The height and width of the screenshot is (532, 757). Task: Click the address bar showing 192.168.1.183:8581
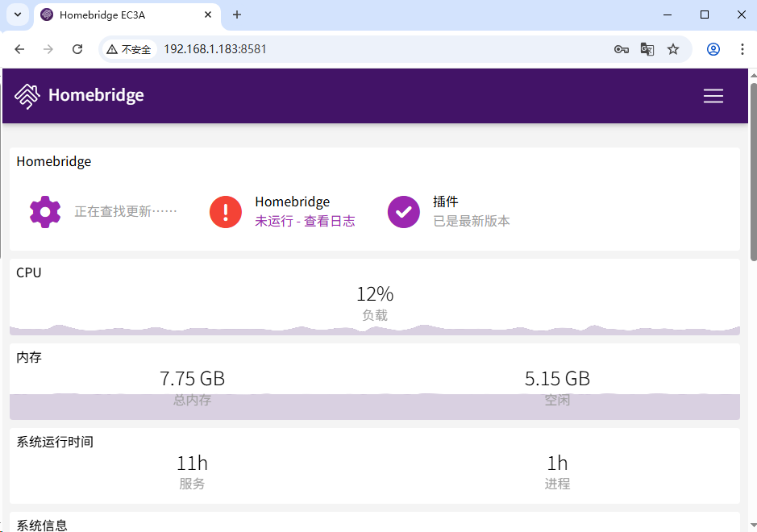[x=363, y=49]
